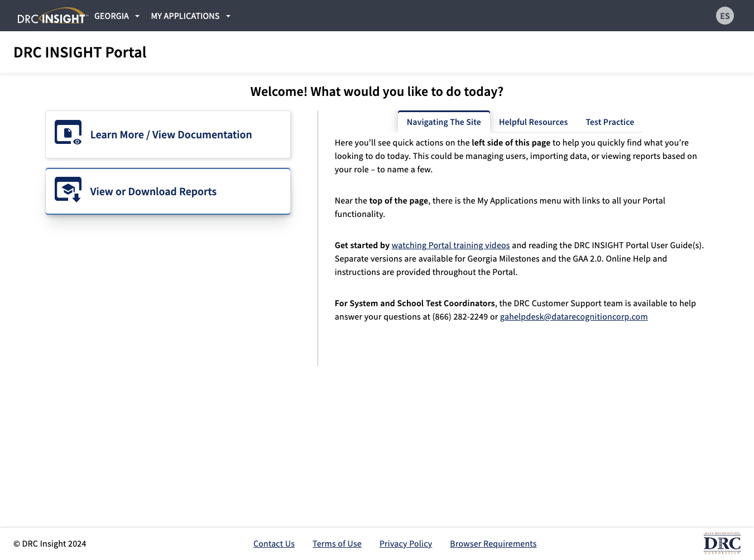Open the Browser Requirements link
Viewport: 754px width, 560px height.
(x=493, y=544)
